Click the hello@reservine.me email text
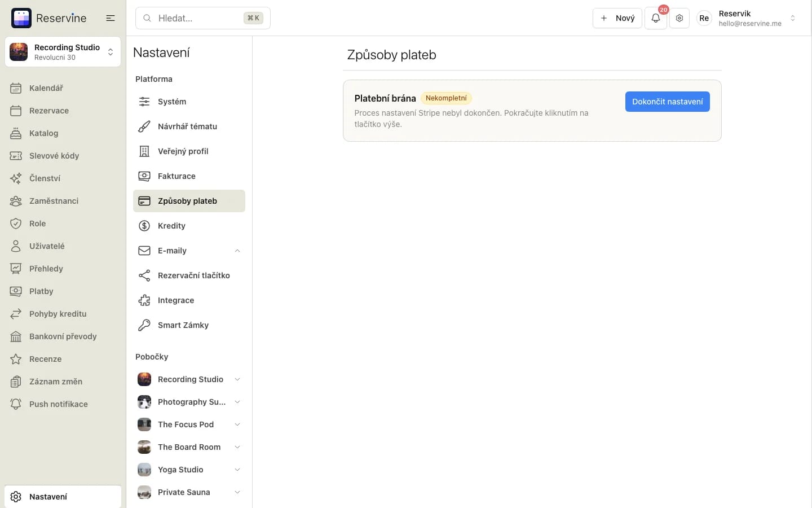The image size is (812, 508). pyautogui.click(x=750, y=24)
